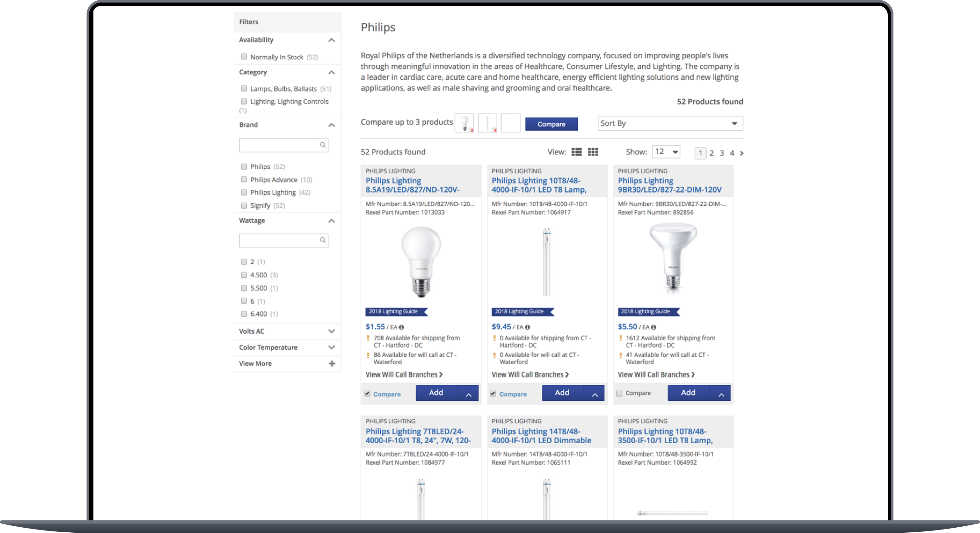This screenshot has width=980, height=533.
Task: Expand the Color Temperature filter section
Action: coord(331,347)
